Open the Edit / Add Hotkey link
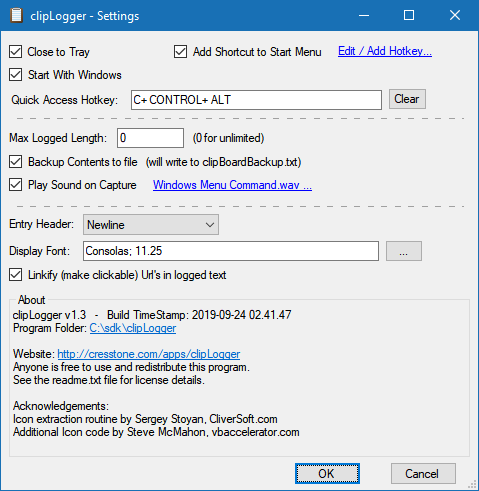The height and width of the screenshot is (491, 479). click(385, 51)
